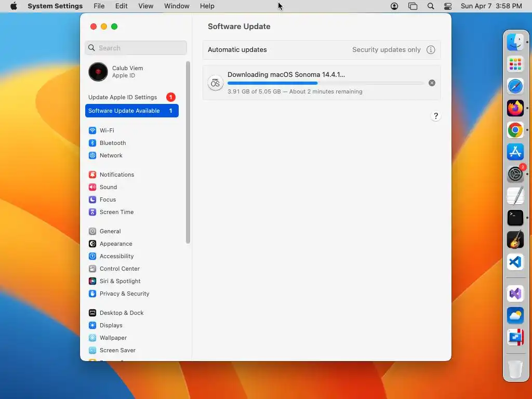
Task: Cancel the macOS Sonoma download
Action: [432, 83]
